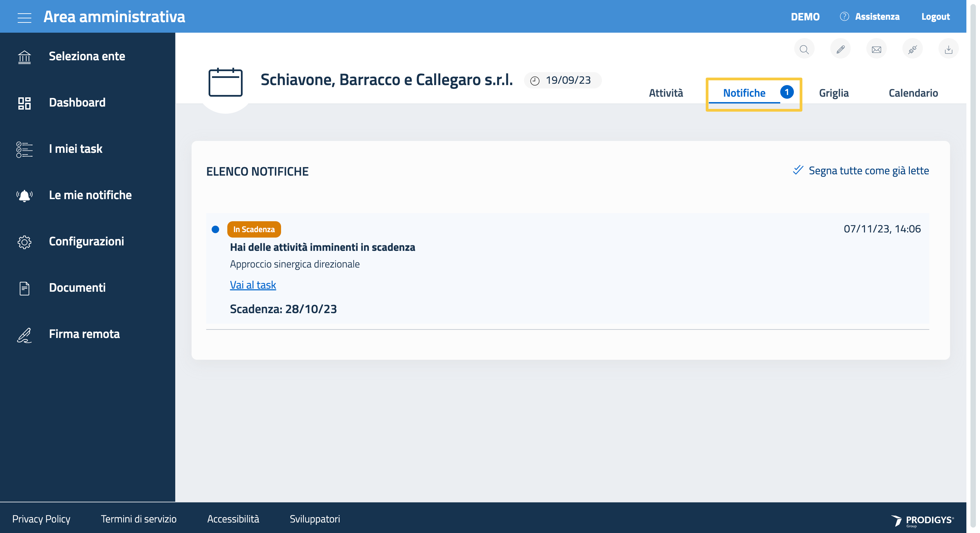Open the Calendario tab
This screenshot has width=980, height=533.
coord(913,93)
